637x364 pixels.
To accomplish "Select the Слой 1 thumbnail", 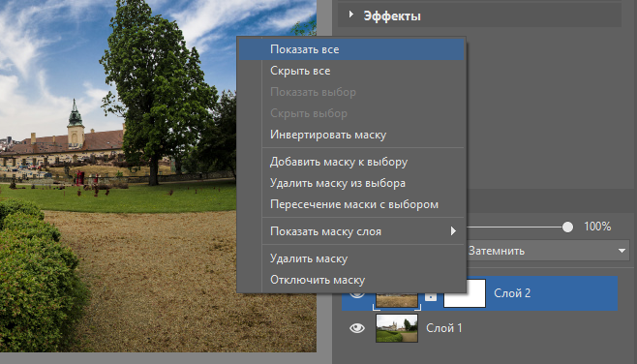I will click(397, 328).
